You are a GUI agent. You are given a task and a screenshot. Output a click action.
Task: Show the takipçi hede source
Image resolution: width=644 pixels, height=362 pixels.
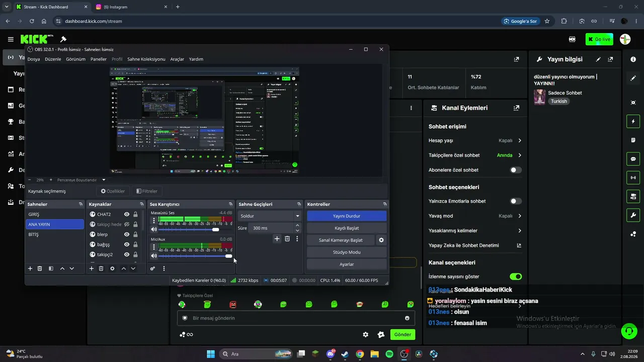pyautogui.click(x=127, y=224)
